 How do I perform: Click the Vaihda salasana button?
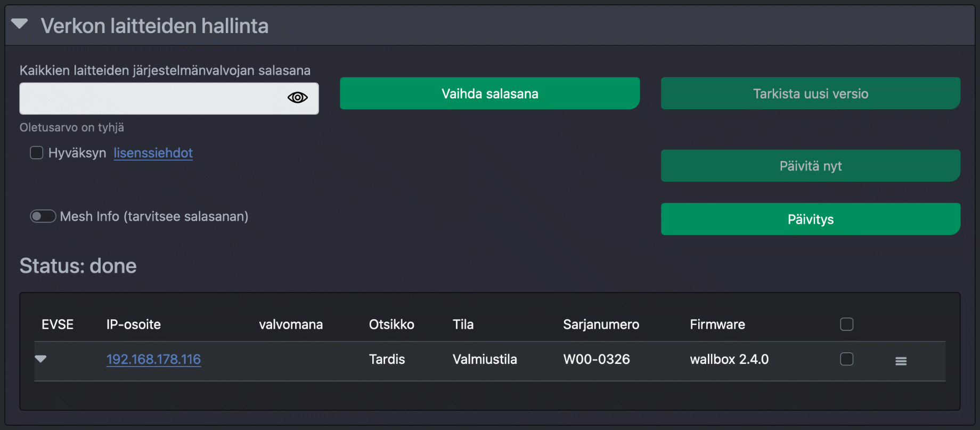point(489,94)
